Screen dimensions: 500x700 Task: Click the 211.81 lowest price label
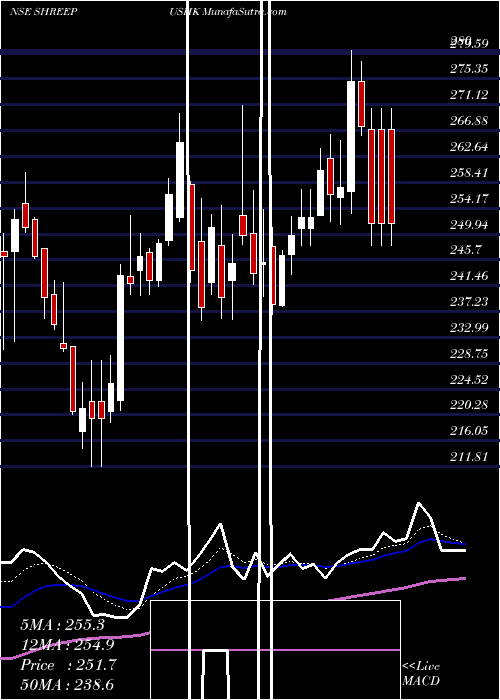[469, 457]
